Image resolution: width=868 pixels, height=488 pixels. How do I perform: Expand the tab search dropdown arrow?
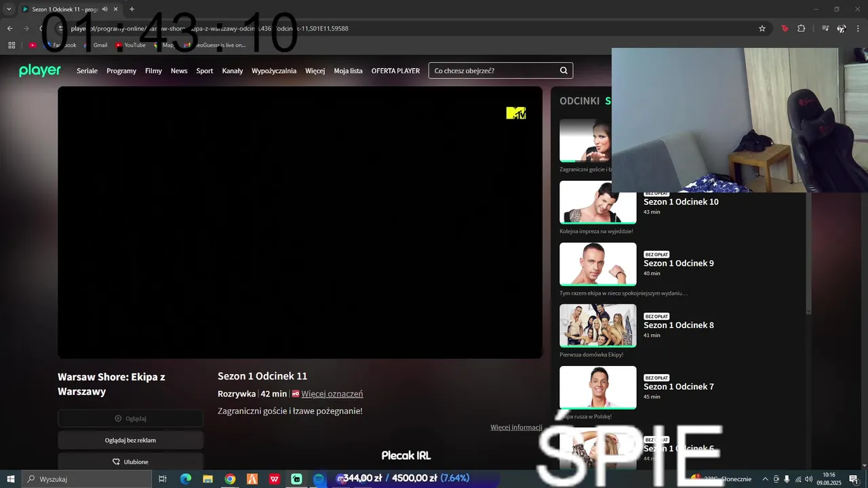[x=9, y=9]
